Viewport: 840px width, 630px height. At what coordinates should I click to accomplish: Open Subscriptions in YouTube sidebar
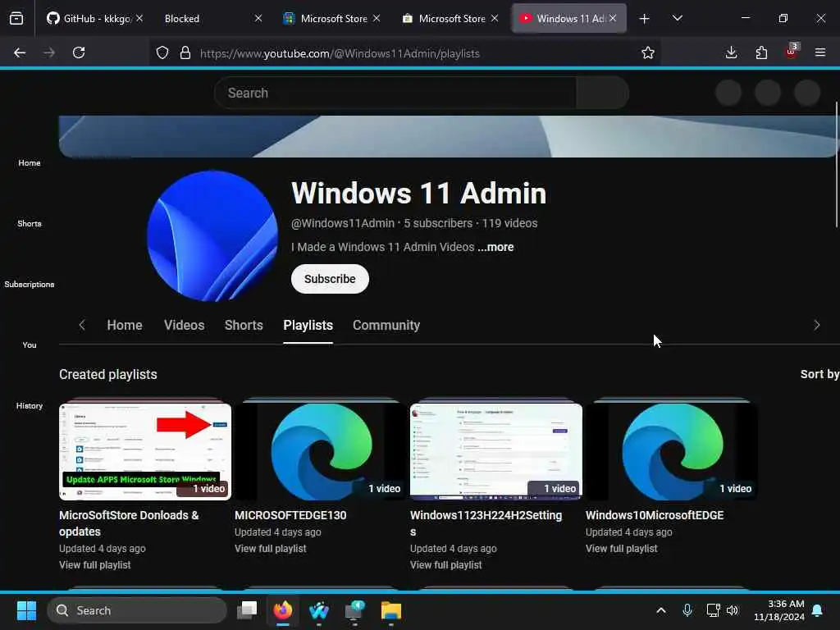(x=29, y=284)
